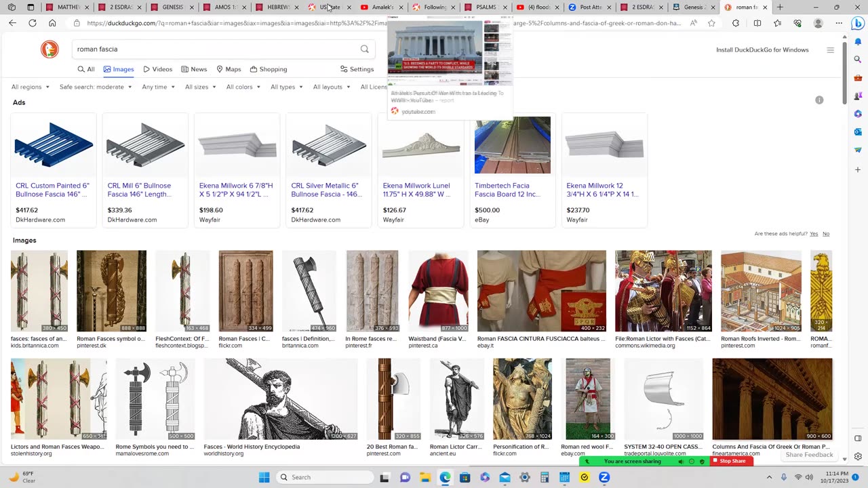
Task: Click the browser home icon
Action: (x=52, y=23)
